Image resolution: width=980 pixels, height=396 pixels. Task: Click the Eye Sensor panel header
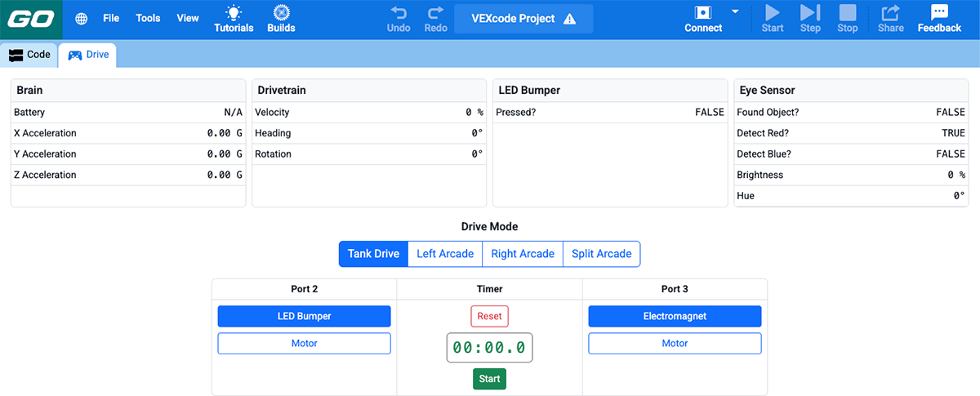click(x=852, y=91)
